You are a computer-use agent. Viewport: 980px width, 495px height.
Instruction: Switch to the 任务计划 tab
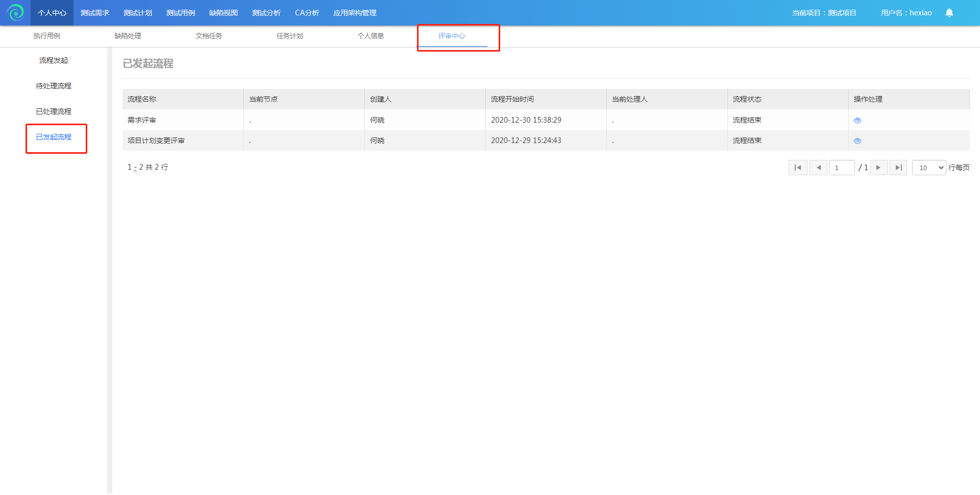(x=289, y=36)
